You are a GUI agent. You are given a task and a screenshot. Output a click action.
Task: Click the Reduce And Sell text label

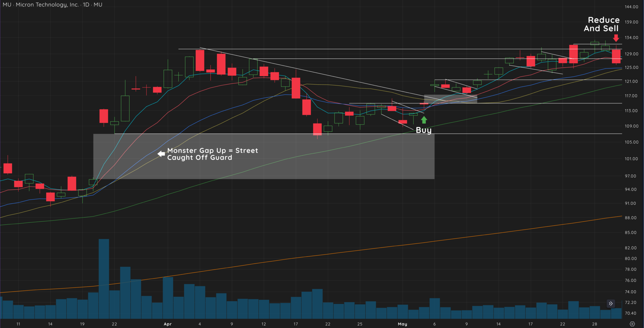pos(603,24)
